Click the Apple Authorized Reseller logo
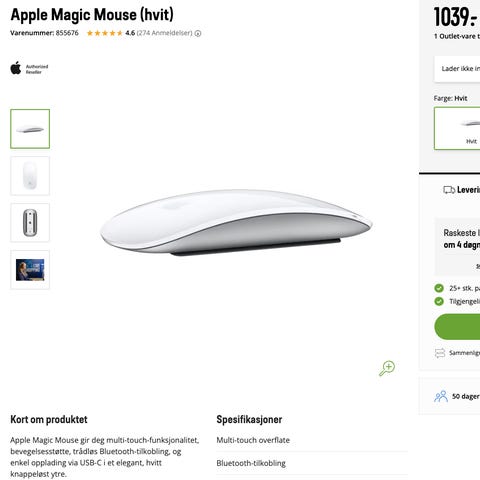This screenshot has width=480, height=480. point(29,68)
